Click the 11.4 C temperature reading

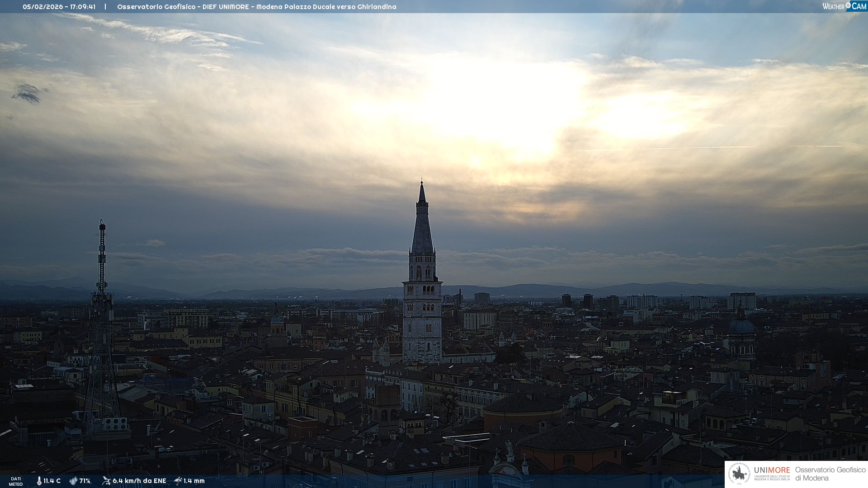pos(52,481)
